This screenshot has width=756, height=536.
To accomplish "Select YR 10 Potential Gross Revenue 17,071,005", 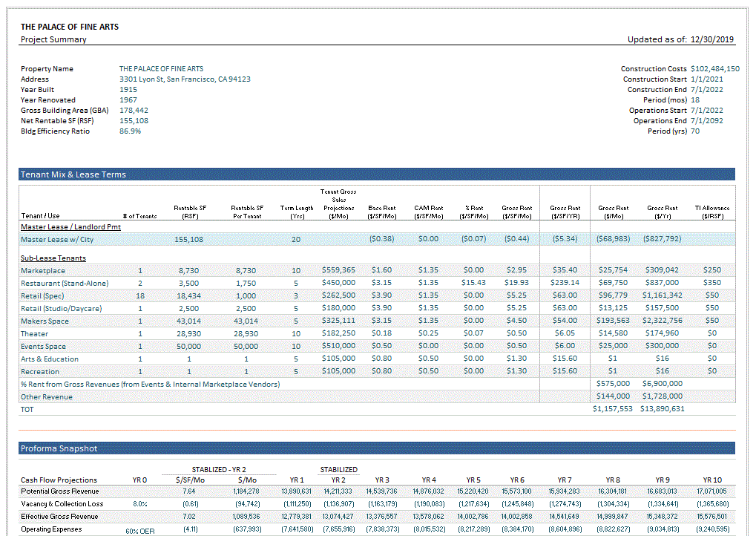I will click(711, 491).
